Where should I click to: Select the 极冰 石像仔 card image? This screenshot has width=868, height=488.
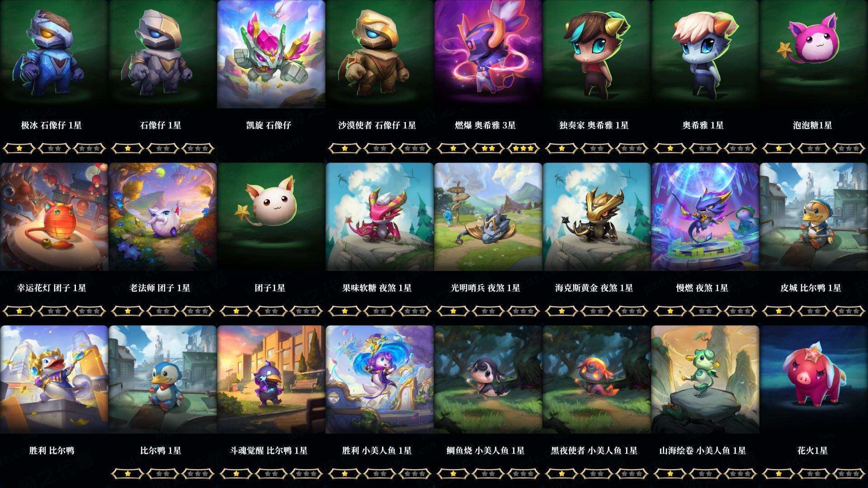pos(54,54)
